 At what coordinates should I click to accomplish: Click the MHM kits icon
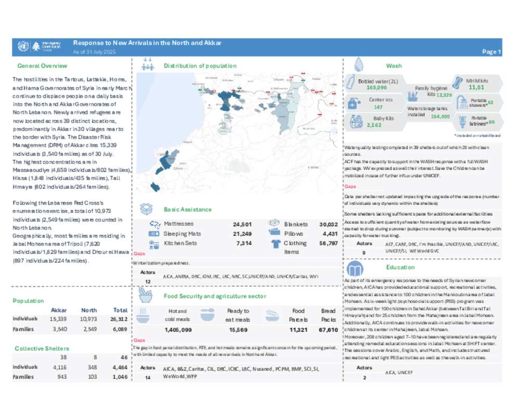pyautogui.click(x=458, y=83)
